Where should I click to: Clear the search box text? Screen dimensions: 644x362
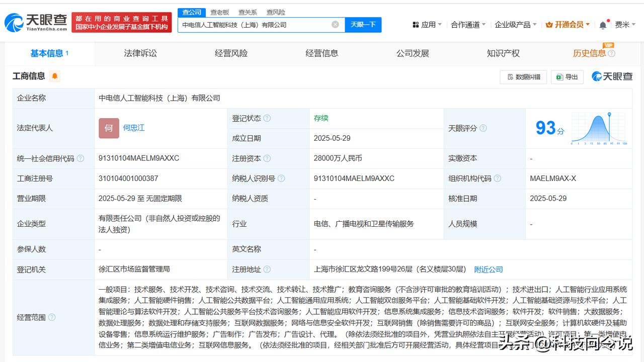coord(335,24)
